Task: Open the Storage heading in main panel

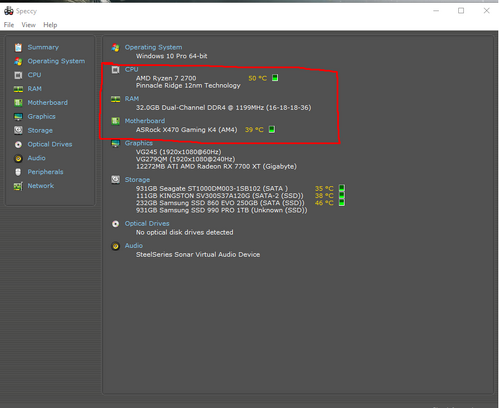Action: (x=137, y=180)
